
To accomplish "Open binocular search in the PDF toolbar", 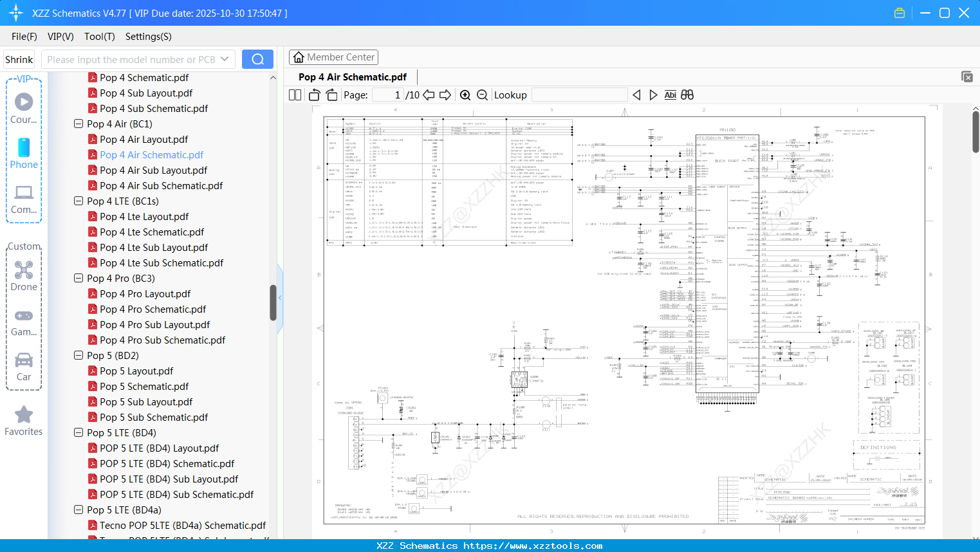I will [687, 95].
